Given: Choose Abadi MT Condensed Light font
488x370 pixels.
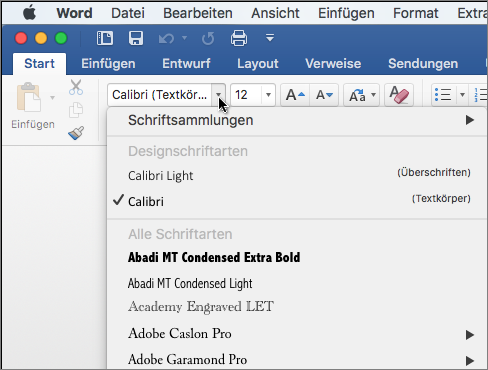Looking at the screenshot, I should point(297,283).
